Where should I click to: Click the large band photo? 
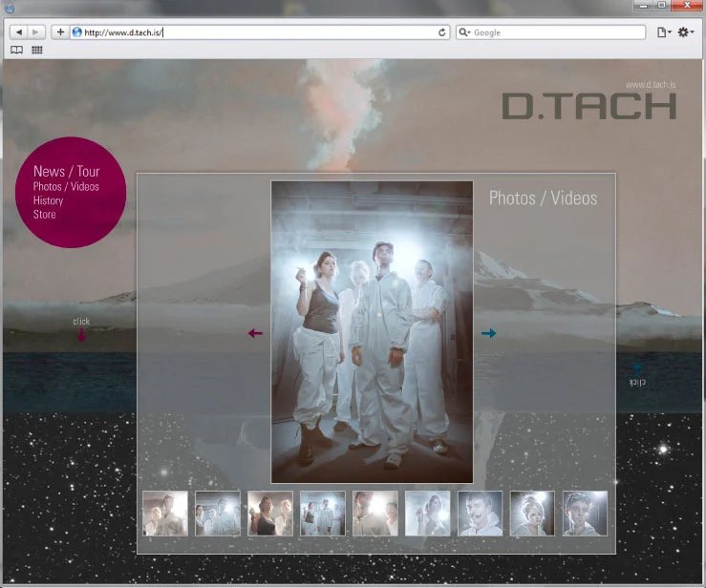point(372,332)
